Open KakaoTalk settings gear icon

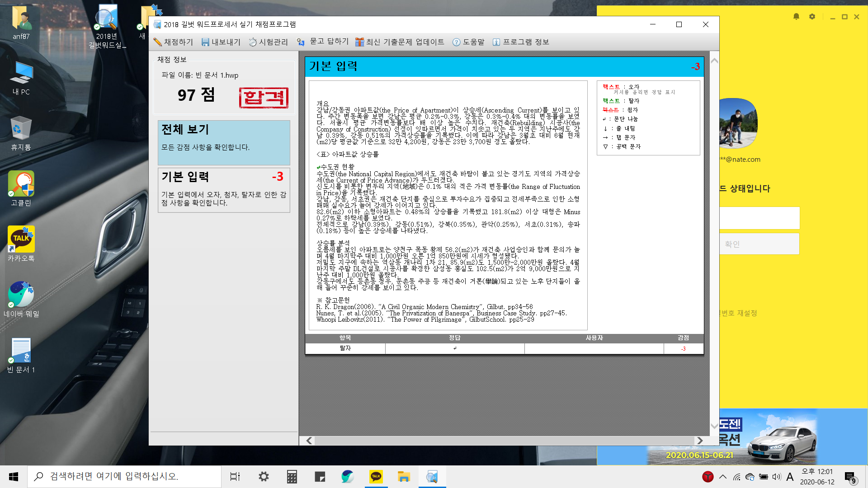click(x=812, y=17)
